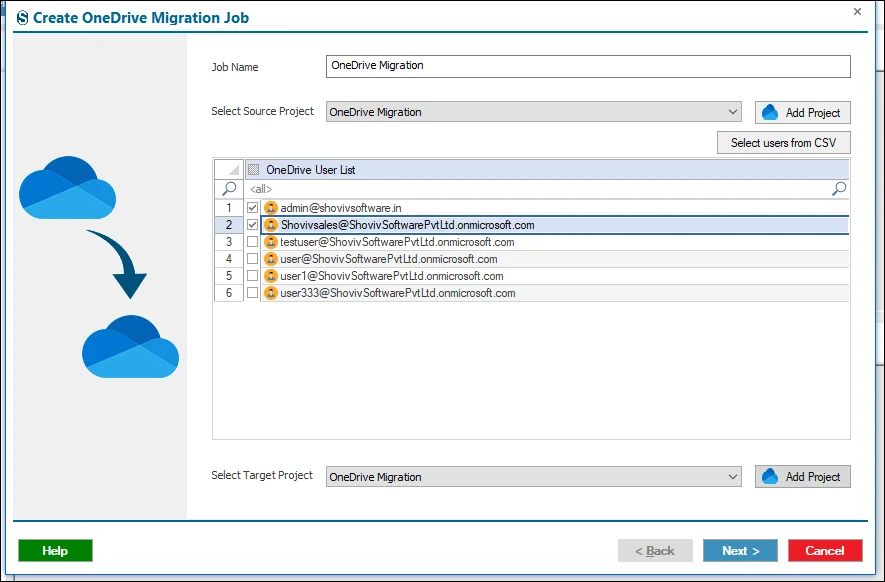The image size is (885, 582).
Task: Click user333@ShovivSoftwarePvtLtd.onmicrosoft.com text
Action: (398, 292)
